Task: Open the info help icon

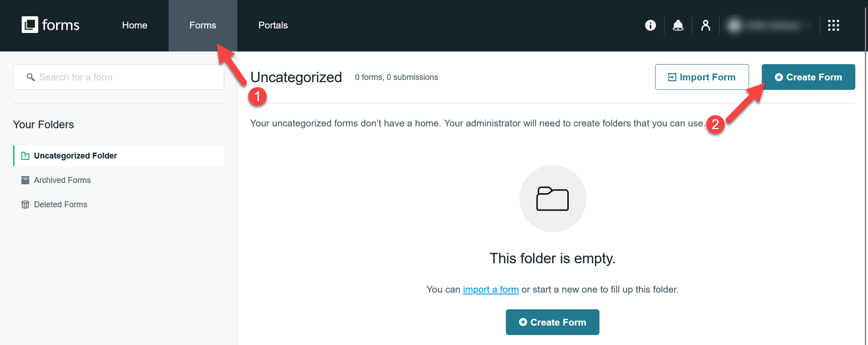Action: [x=650, y=25]
